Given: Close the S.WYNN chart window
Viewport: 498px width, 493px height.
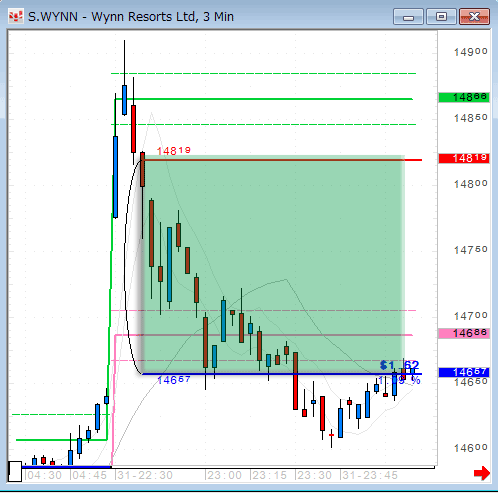Looking at the screenshot, I should 474,17.
